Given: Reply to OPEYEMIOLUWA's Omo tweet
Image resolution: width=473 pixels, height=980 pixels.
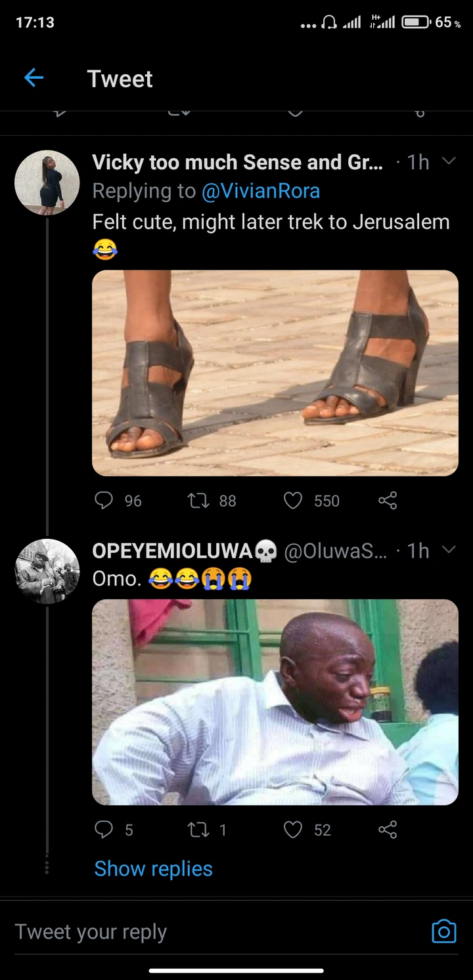Looking at the screenshot, I should (104, 830).
